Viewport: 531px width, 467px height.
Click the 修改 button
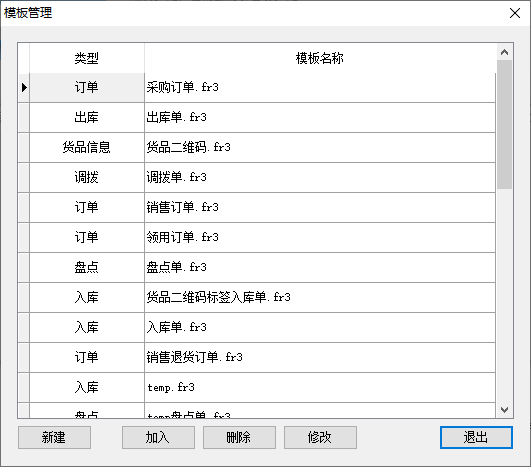320,437
